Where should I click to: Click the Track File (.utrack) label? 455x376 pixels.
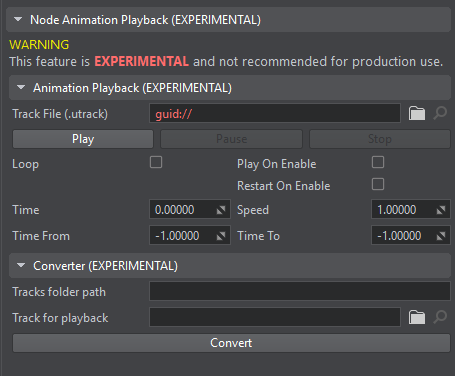[60, 114]
